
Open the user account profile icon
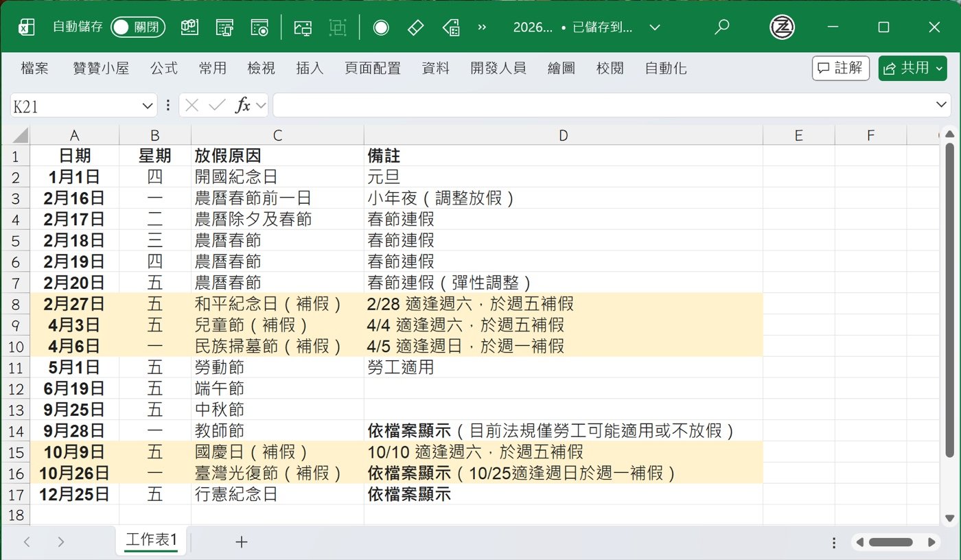[782, 27]
